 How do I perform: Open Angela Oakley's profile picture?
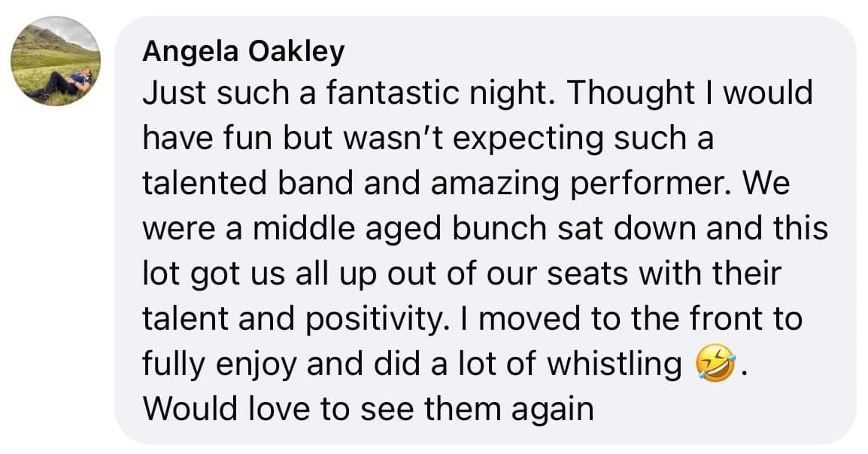click(56, 62)
